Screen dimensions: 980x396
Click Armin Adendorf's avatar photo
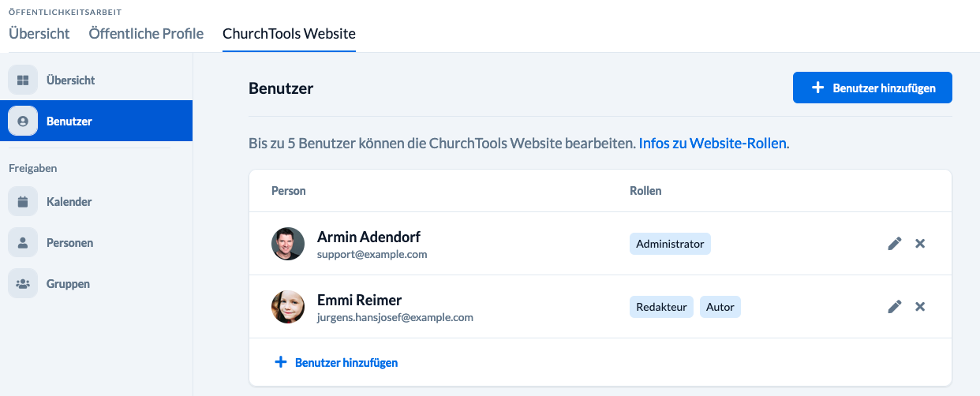pyautogui.click(x=288, y=244)
